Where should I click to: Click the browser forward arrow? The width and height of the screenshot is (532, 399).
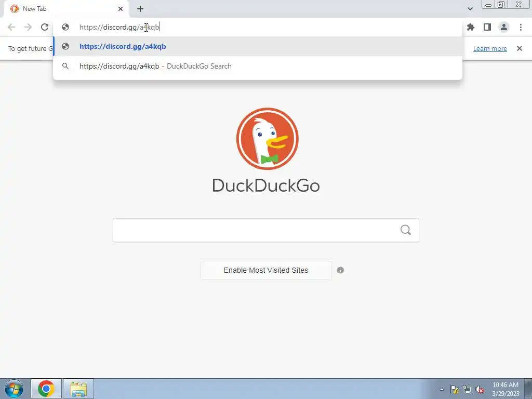pos(28,27)
